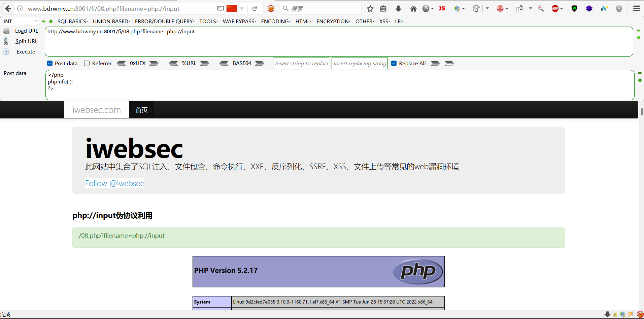Click the red JS toolbar icon

point(442,8)
